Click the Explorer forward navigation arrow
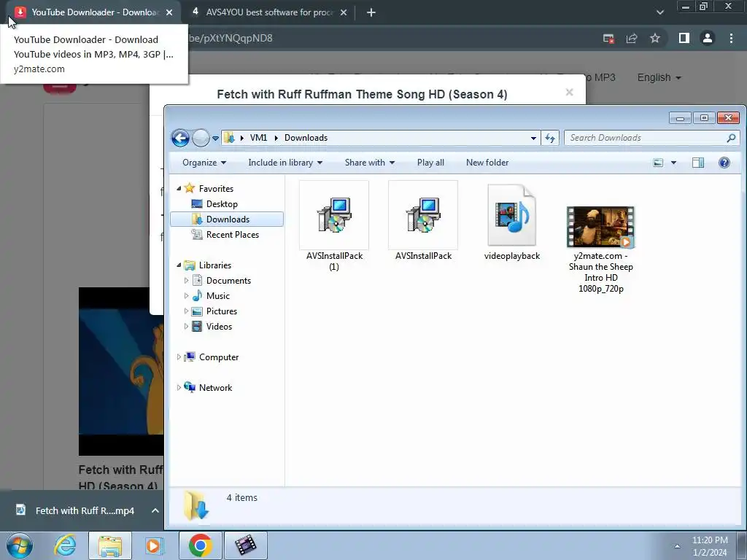 201,138
